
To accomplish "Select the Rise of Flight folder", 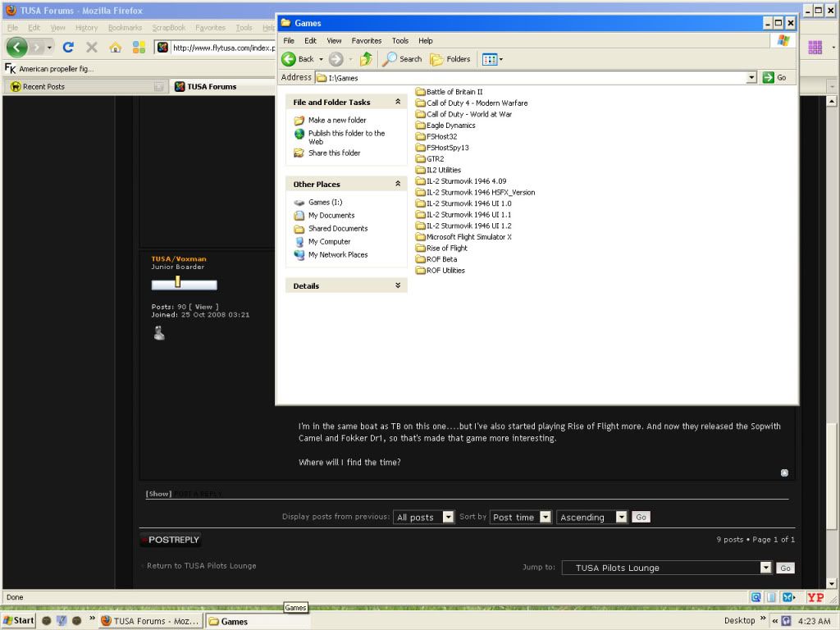I will (447, 248).
